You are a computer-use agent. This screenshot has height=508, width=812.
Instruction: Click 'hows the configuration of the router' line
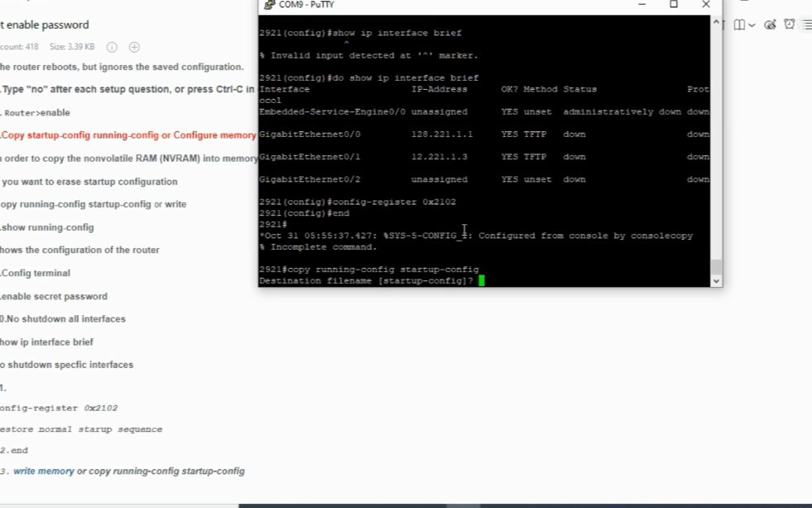(x=80, y=250)
